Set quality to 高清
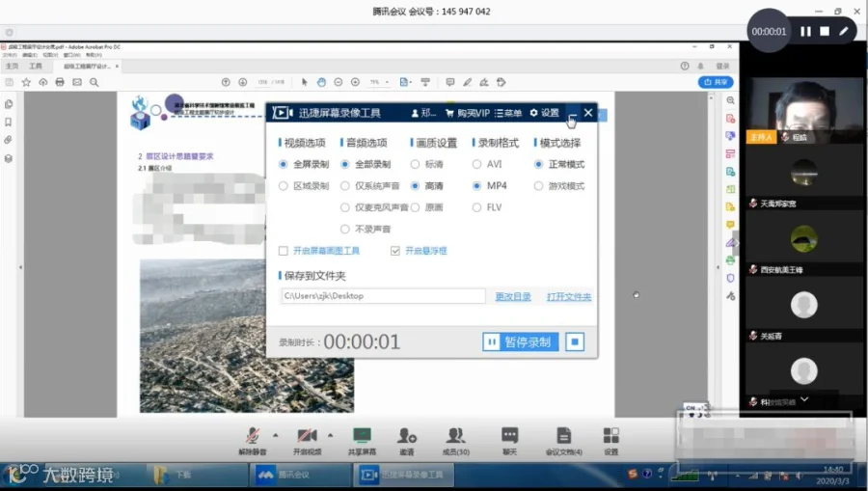 coord(427,186)
